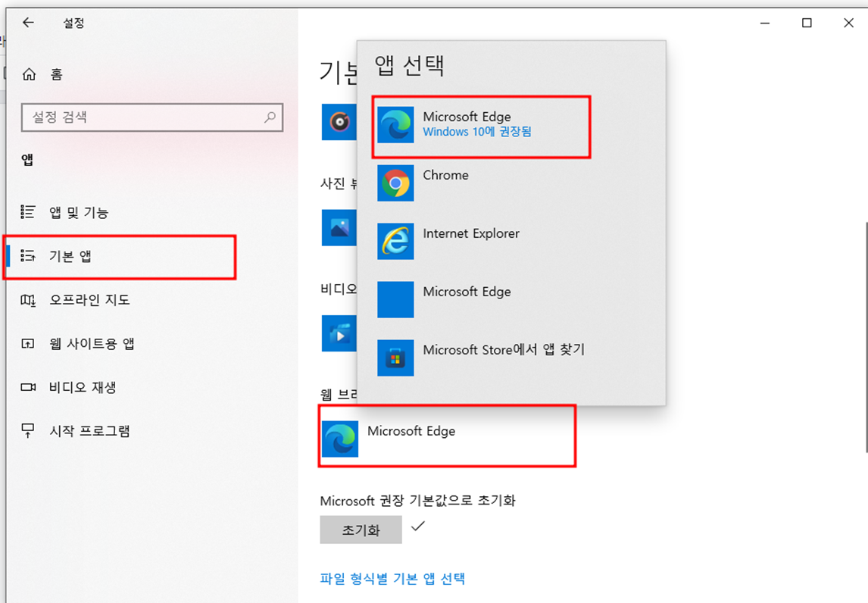The image size is (868, 603).
Task: Select the recommended Microsoft Edge icon in 앱 선택
Action: coord(395,124)
